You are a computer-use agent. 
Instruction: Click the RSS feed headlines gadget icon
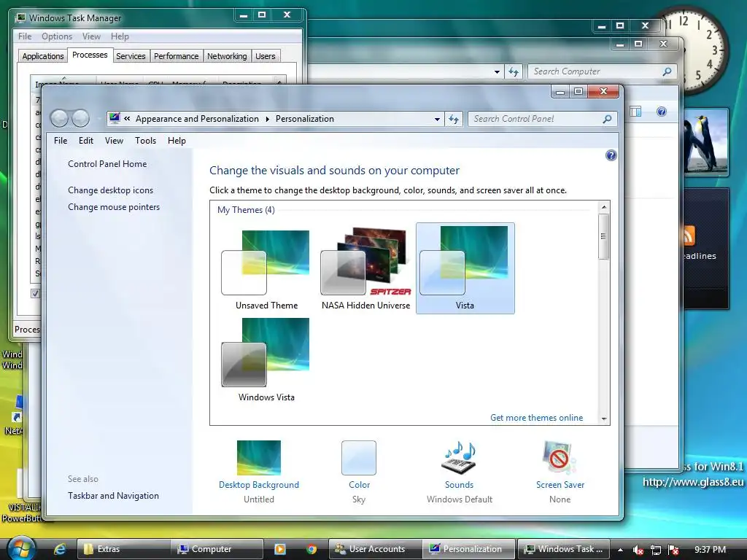coord(689,236)
